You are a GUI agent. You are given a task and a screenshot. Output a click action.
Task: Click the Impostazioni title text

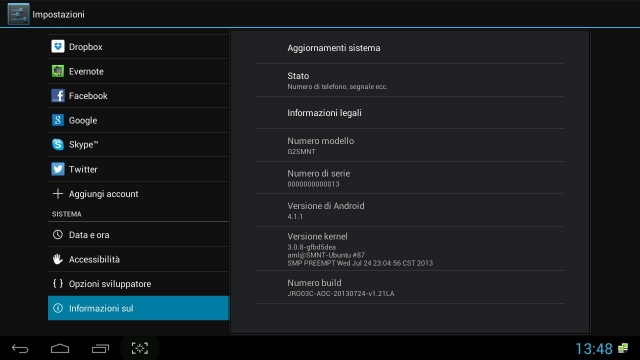58,14
